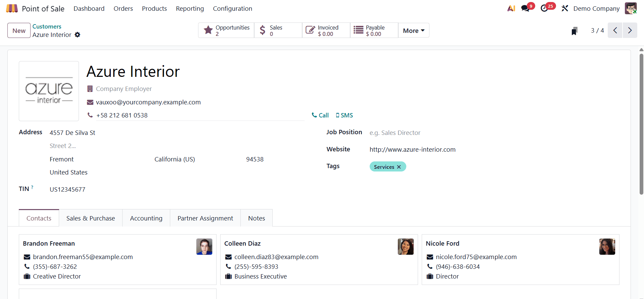Open the Demo Company switcher
The image size is (644, 299).
pyautogui.click(x=596, y=8)
